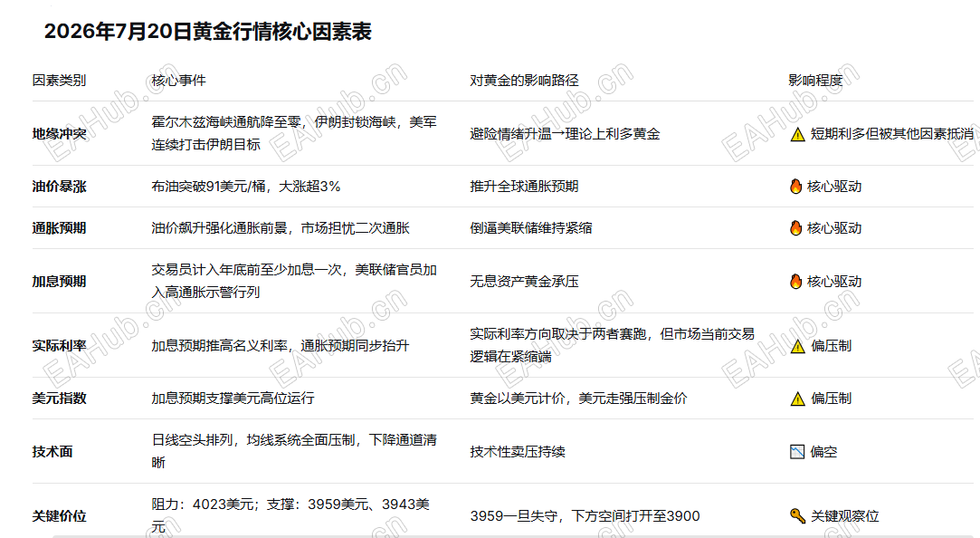Click the 无息资产黄金承压 cell
The height and width of the screenshot is (538, 980).
[x=524, y=282]
